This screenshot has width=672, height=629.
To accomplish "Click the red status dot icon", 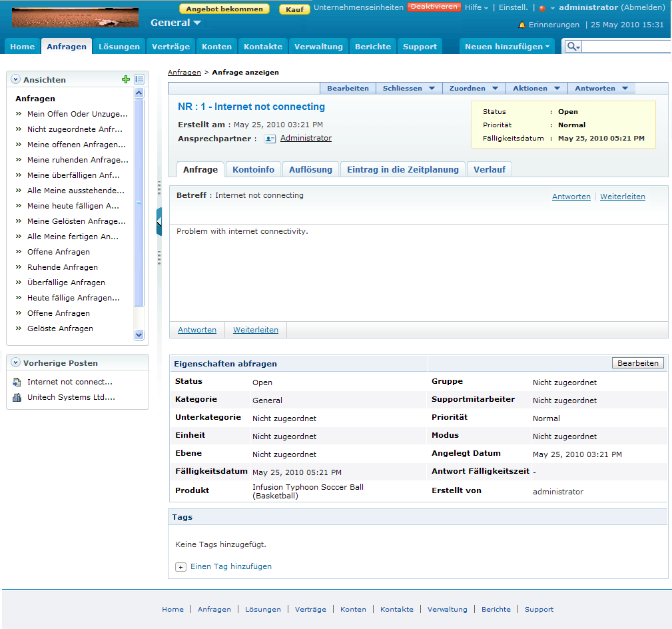I will point(542,8).
